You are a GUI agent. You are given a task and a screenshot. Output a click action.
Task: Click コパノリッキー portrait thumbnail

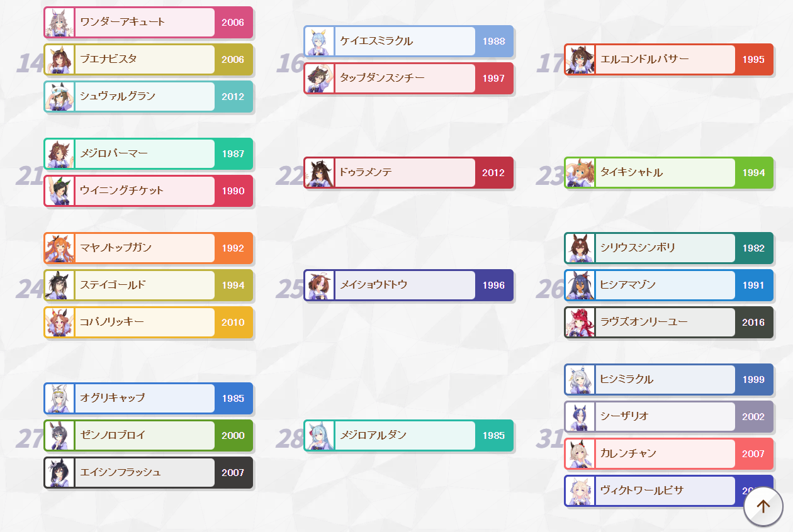[60, 323]
